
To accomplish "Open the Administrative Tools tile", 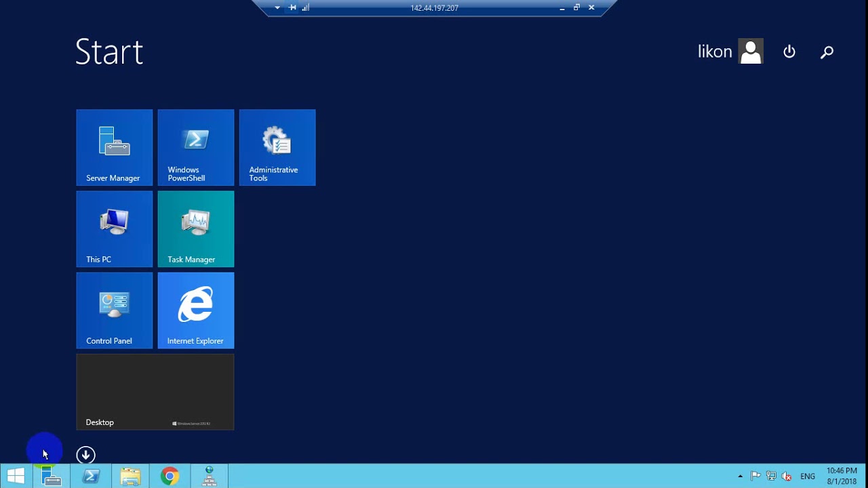I will click(277, 148).
